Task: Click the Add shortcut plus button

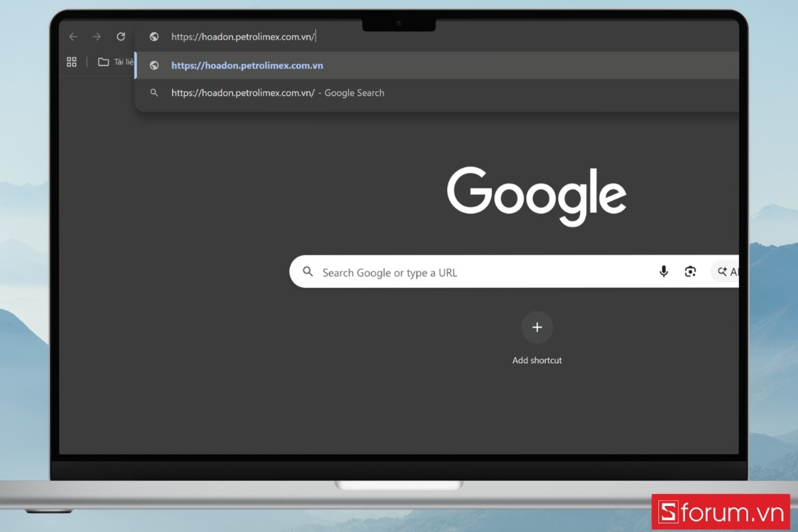Action: click(x=537, y=327)
